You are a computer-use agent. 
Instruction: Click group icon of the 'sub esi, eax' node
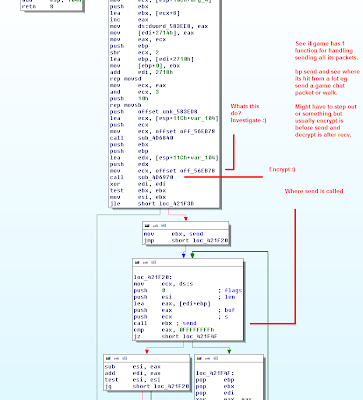124,358
